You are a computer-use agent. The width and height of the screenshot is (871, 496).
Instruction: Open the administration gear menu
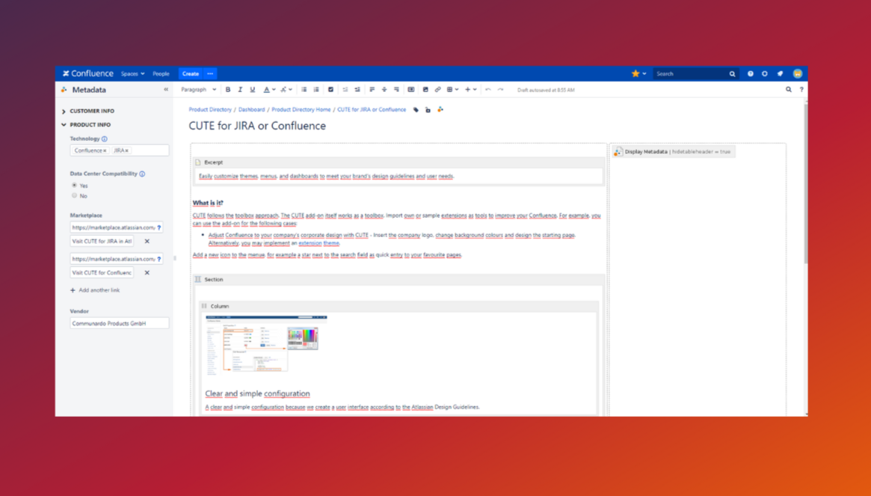tap(765, 73)
